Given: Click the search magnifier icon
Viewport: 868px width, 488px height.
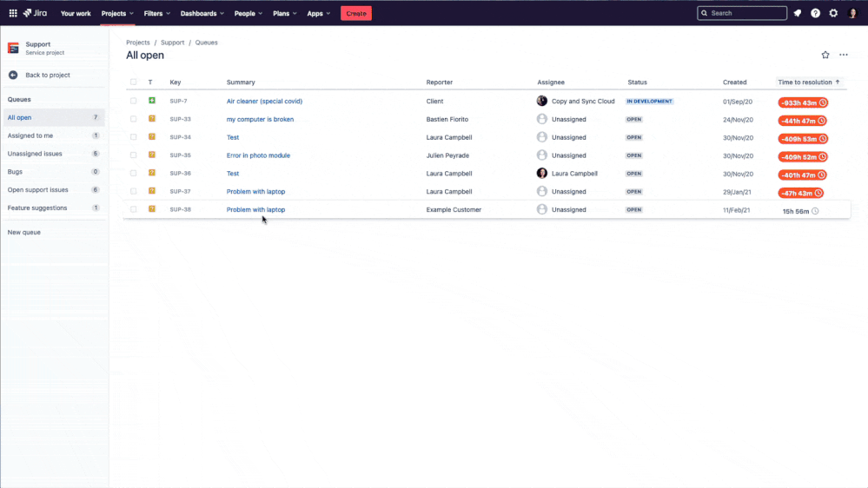Looking at the screenshot, I should [704, 13].
